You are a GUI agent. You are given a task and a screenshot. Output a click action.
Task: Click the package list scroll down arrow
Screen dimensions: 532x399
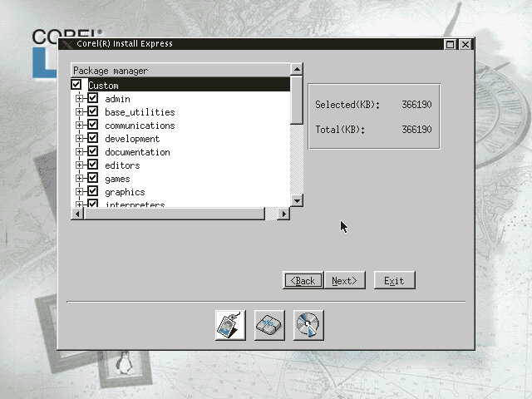click(x=296, y=200)
